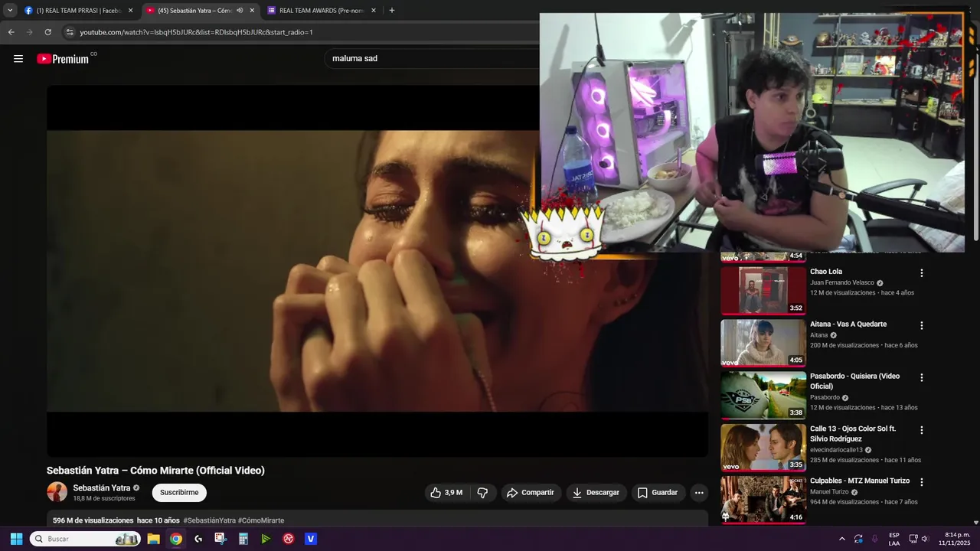Open Manuel Turizo channel link
The image size is (980, 551).
[829, 491]
